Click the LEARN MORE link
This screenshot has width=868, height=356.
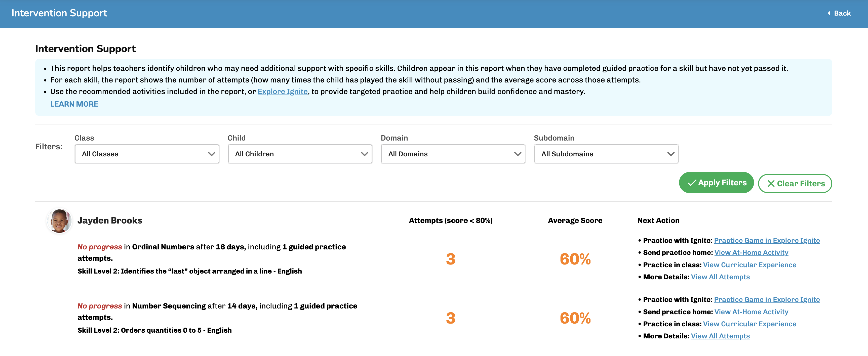coord(74,104)
